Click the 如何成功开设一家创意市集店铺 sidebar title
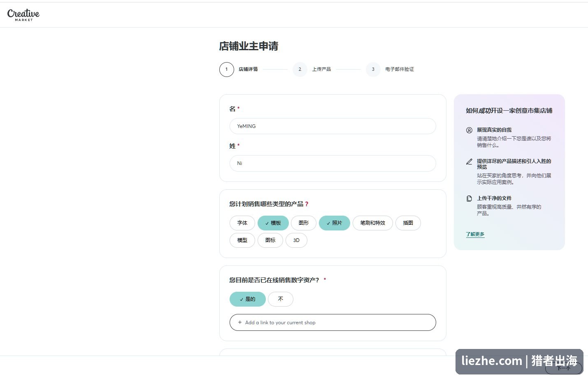588x379 pixels. (x=509, y=111)
